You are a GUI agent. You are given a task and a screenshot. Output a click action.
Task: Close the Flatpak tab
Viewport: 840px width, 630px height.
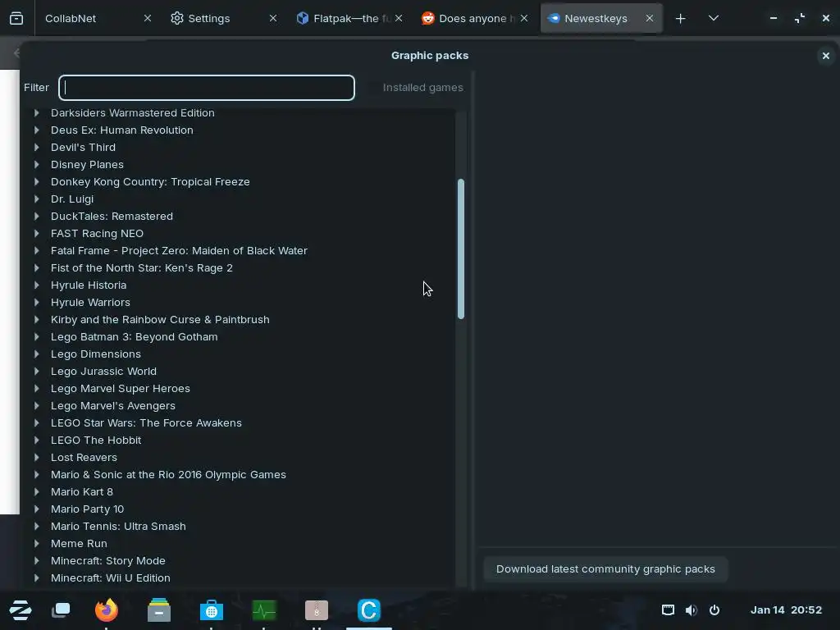(x=399, y=18)
